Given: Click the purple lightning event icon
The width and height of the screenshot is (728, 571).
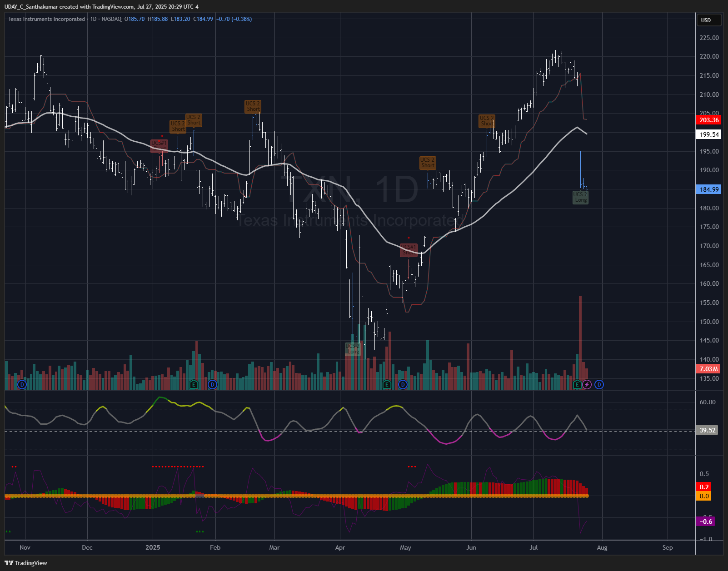Looking at the screenshot, I should (x=587, y=385).
